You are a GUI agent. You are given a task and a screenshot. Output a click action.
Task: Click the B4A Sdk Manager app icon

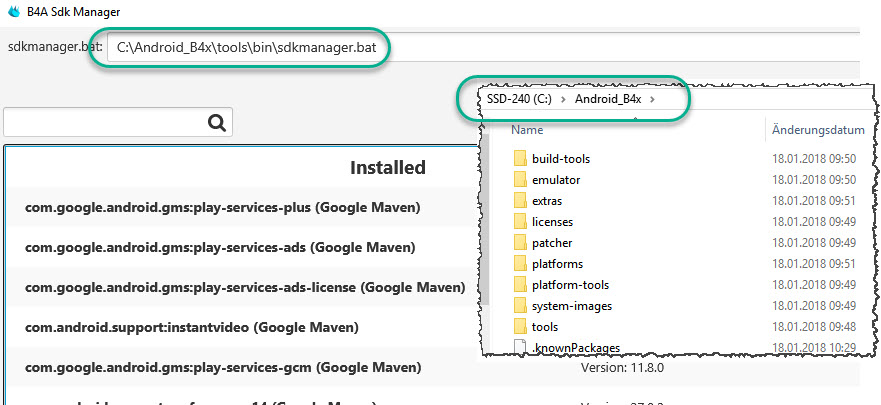13,11
